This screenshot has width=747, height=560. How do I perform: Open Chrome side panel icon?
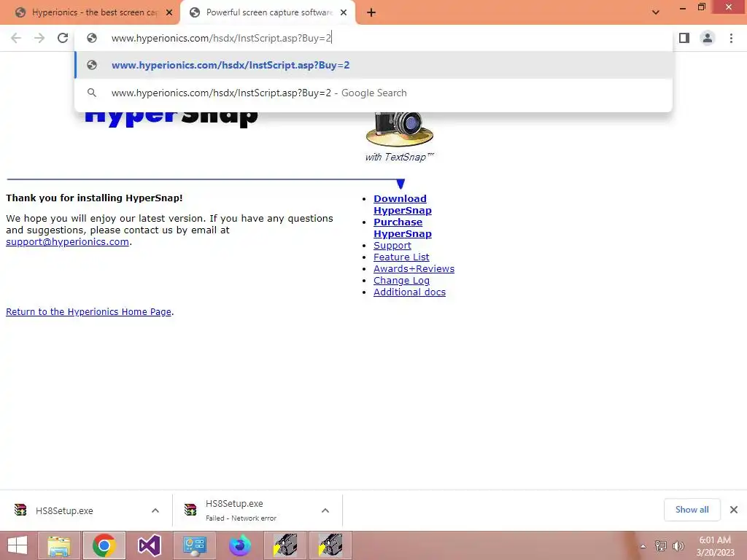[684, 38]
